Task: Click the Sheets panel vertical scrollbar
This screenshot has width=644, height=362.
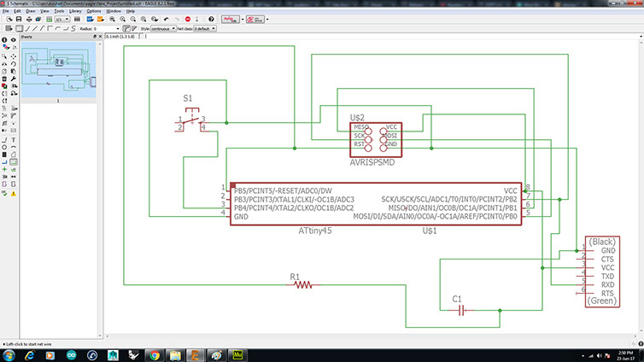Action: click(100, 189)
